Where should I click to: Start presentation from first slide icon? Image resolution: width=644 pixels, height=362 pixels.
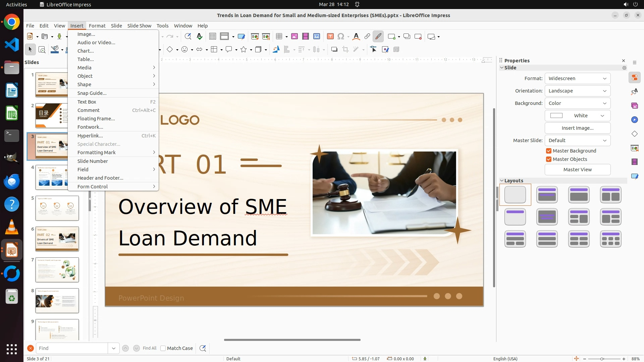[x=255, y=37]
